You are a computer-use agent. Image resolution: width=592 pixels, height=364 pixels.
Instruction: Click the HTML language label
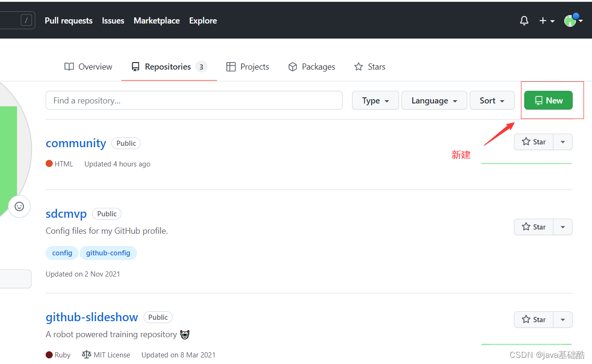pyautogui.click(x=59, y=164)
